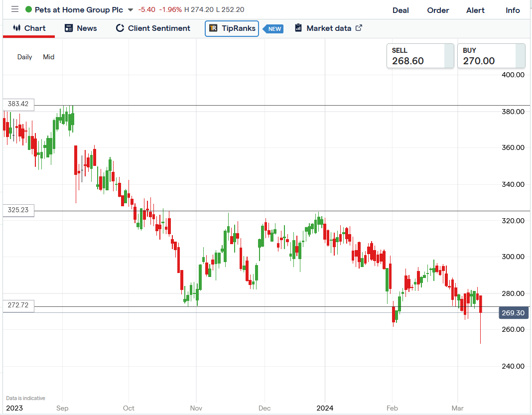Click the TipRanks logo icon
The height and width of the screenshot is (415, 532).
click(x=213, y=28)
